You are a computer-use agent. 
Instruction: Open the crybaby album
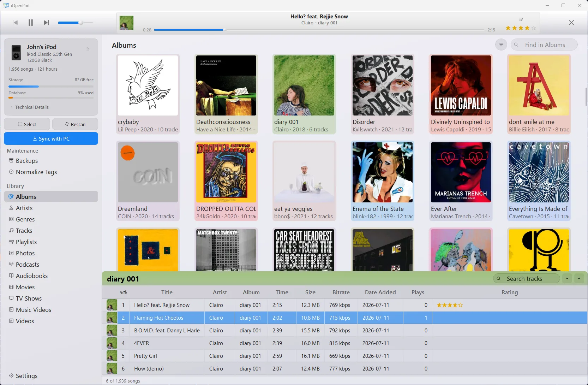[x=148, y=94]
